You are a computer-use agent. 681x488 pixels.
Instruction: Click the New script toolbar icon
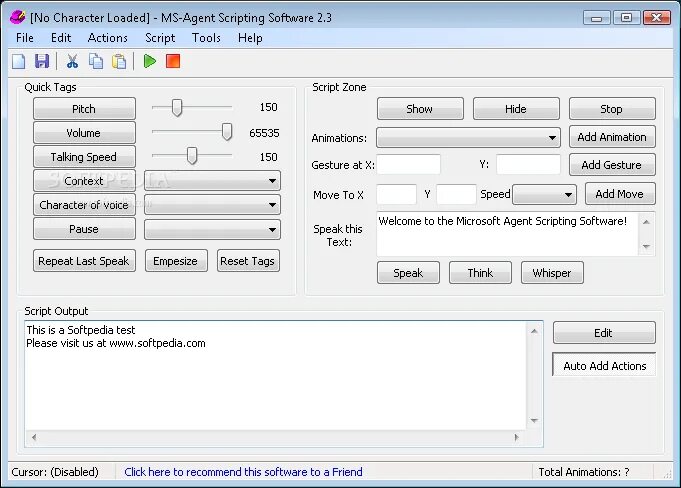pyautogui.click(x=18, y=62)
